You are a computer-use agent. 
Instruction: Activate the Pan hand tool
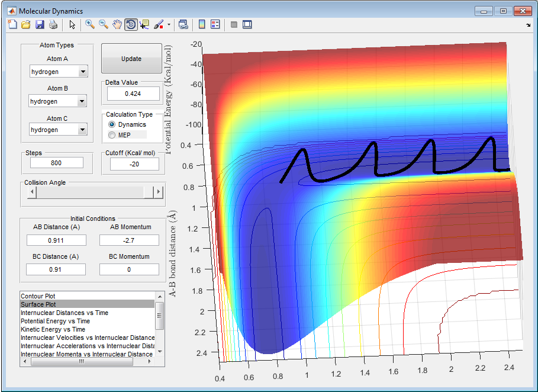117,24
